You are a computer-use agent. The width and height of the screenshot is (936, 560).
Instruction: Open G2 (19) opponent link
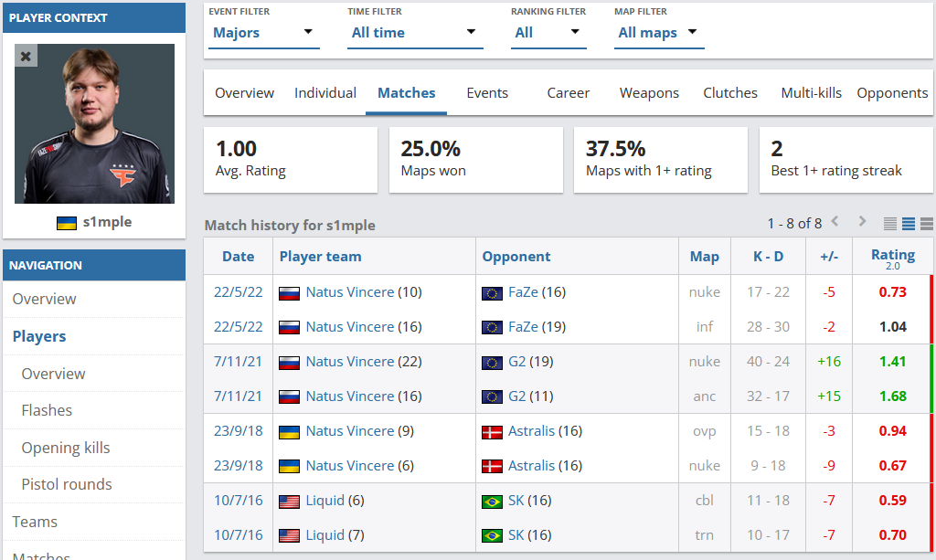coord(517,362)
